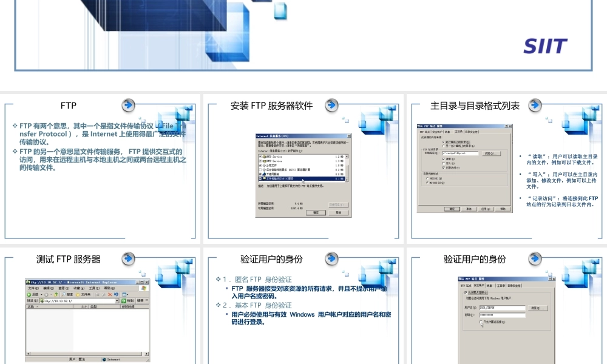Click the arrow icon on the FTP slide

click(128, 105)
